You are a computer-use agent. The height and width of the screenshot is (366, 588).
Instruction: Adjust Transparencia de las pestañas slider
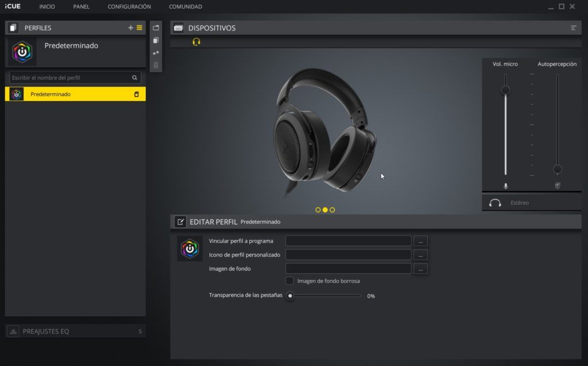coord(290,296)
